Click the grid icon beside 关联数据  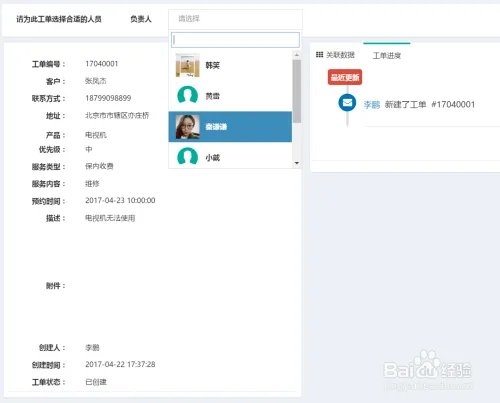click(319, 54)
